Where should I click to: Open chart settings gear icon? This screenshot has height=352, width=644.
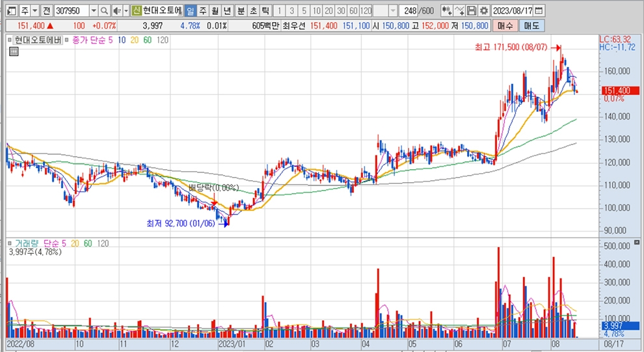click(x=483, y=11)
